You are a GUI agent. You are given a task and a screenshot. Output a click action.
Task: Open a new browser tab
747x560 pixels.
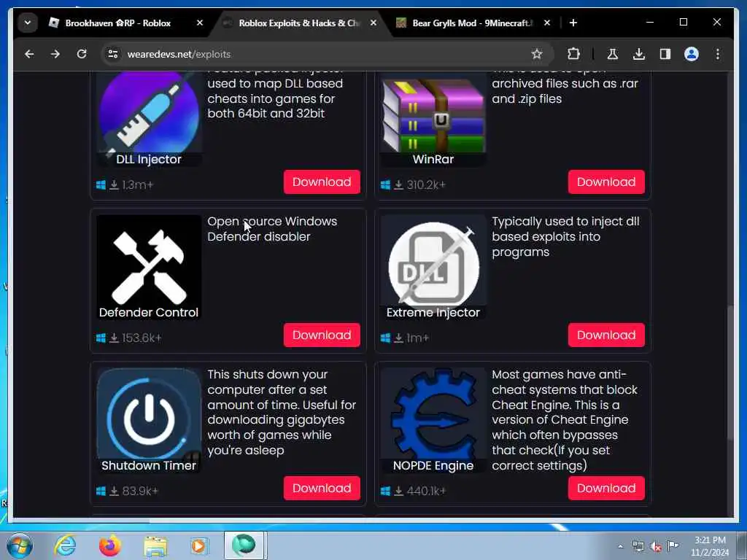(573, 23)
